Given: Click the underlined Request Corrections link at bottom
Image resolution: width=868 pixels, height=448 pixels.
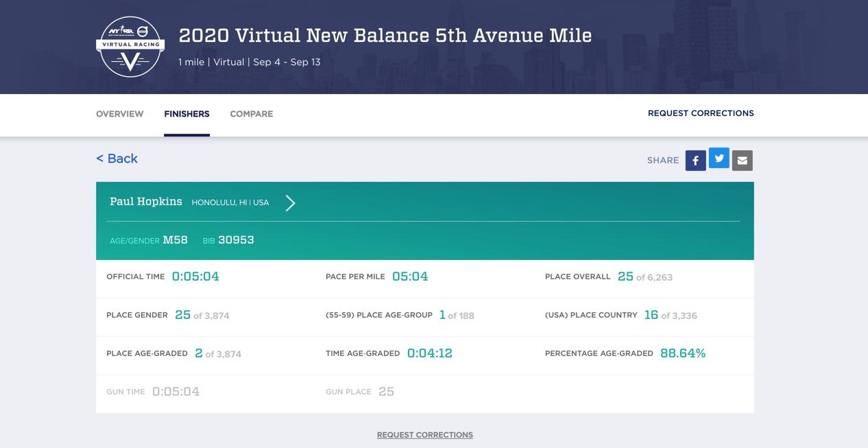Looking at the screenshot, I should (425, 435).
